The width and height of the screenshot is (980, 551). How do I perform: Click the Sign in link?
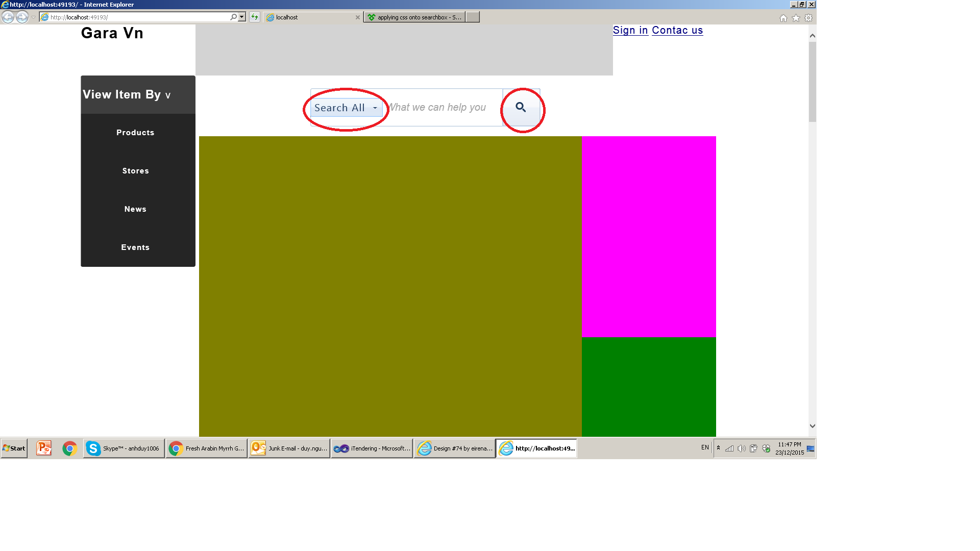pos(630,31)
